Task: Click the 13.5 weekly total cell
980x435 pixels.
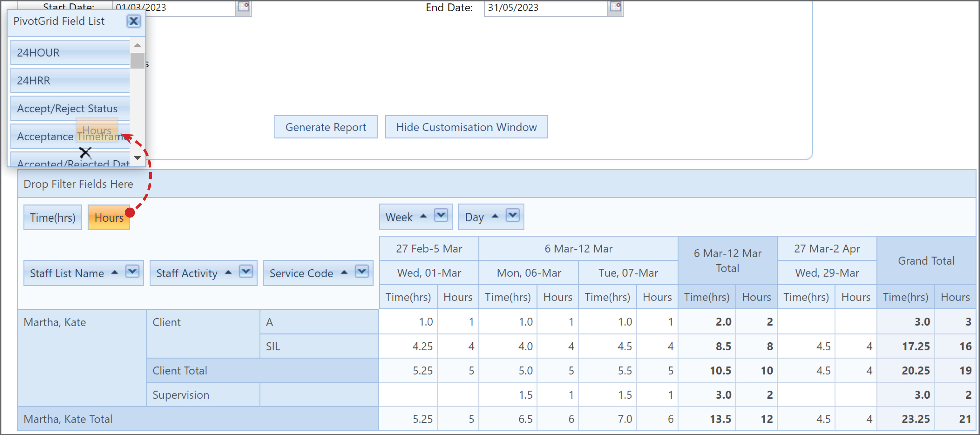Action: coord(707,419)
